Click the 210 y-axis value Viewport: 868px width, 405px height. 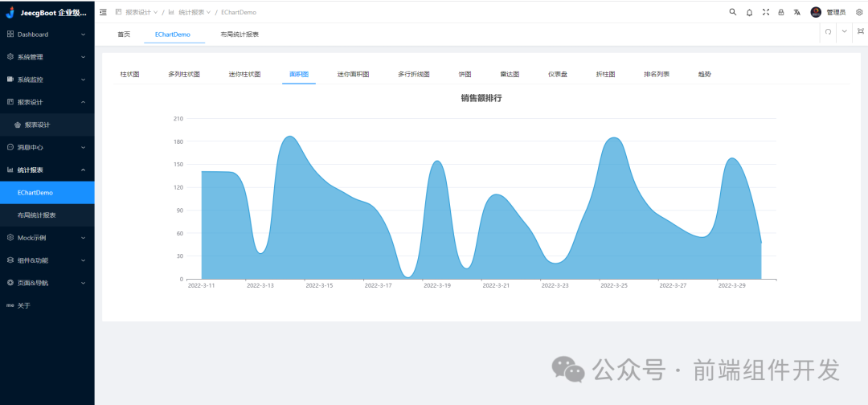coord(178,118)
